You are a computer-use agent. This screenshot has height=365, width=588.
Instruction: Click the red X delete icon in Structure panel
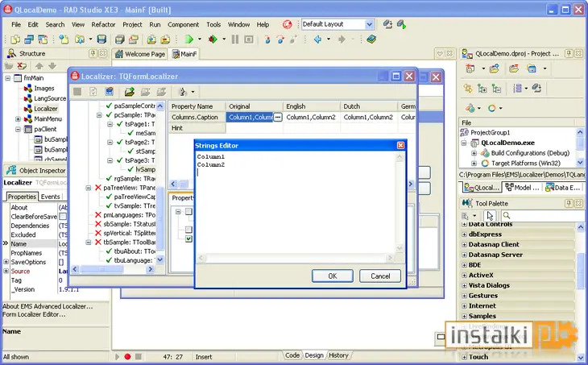click(22, 66)
